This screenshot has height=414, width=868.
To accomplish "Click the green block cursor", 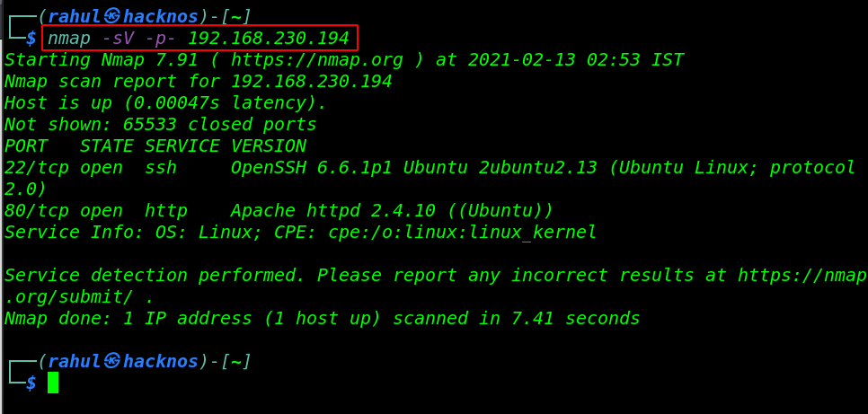I will click(53, 383).
